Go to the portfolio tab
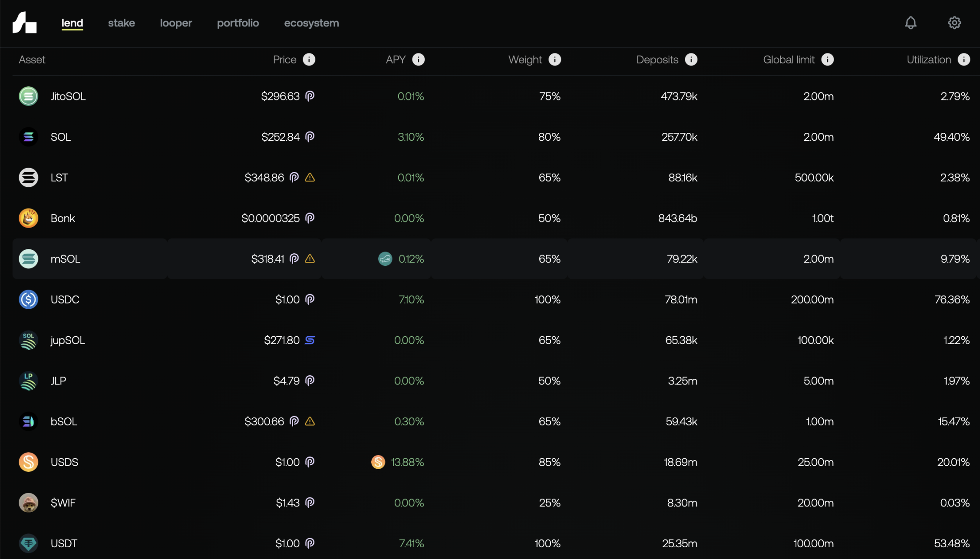 pyautogui.click(x=238, y=23)
